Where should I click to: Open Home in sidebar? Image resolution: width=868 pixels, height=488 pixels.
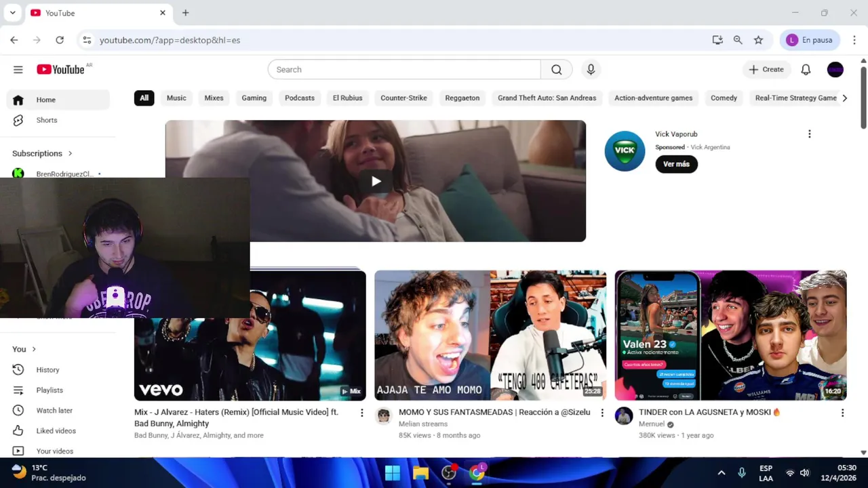58,100
